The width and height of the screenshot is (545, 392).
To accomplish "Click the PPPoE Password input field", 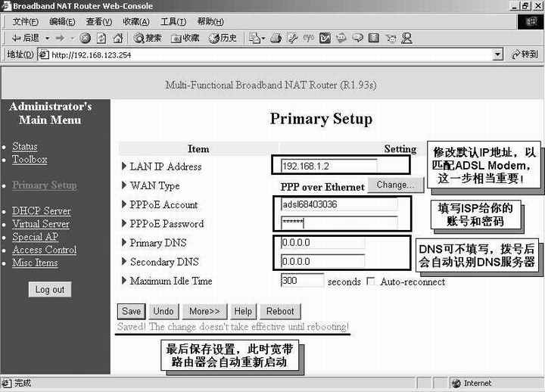I will [x=339, y=222].
